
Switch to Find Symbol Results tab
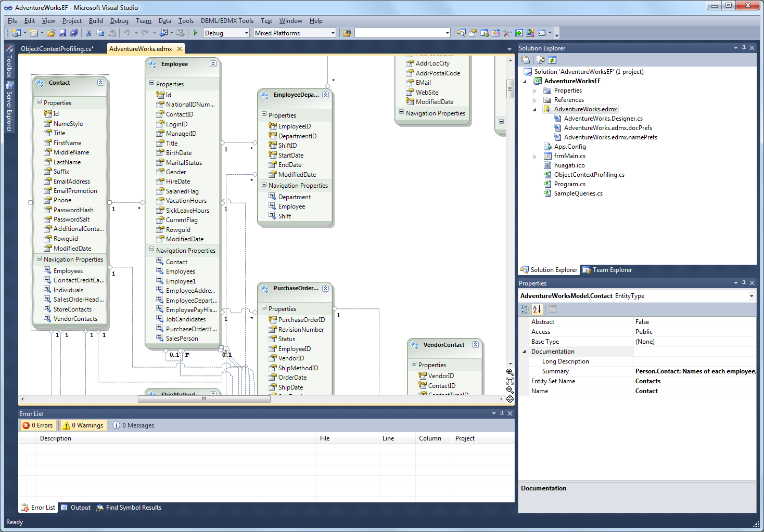point(129,508)
